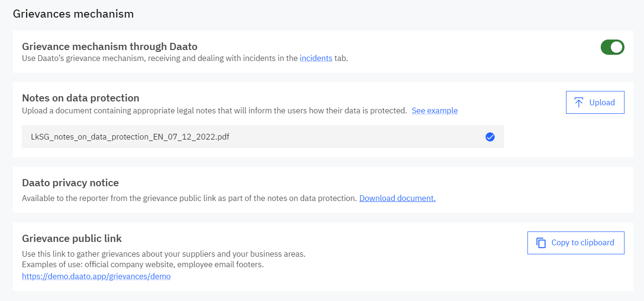The width and height of the screenshot is (644, 301).
Task: Select the LkSG_notes_on_data_protection PDF file name
Action: [x=131, y=137]
